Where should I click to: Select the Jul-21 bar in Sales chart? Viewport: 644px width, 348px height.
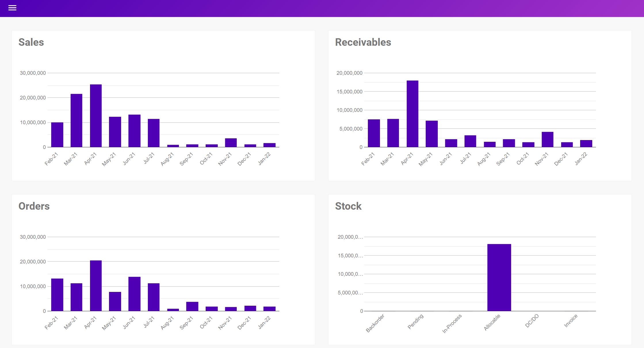point(154,133)
